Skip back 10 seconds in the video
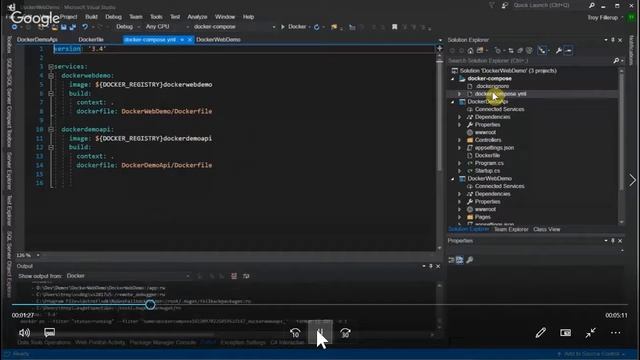This screenshot has height=360, width=640. tap(295, 333)
